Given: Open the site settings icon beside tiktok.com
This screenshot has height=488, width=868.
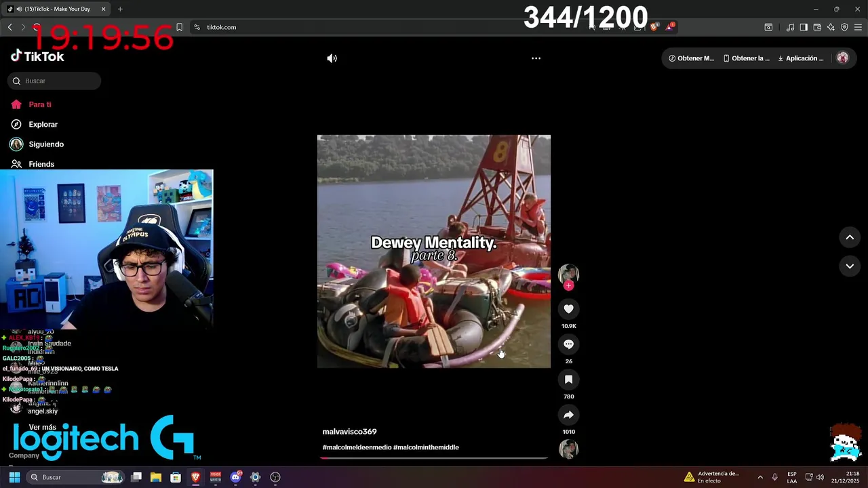Looking at the screenshot, I should (197, 27).
